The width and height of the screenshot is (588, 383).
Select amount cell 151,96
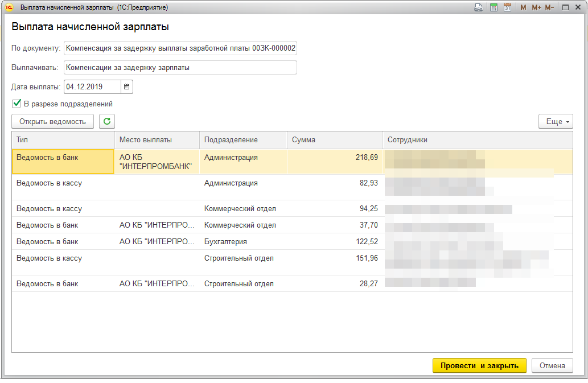pos(335,262)
